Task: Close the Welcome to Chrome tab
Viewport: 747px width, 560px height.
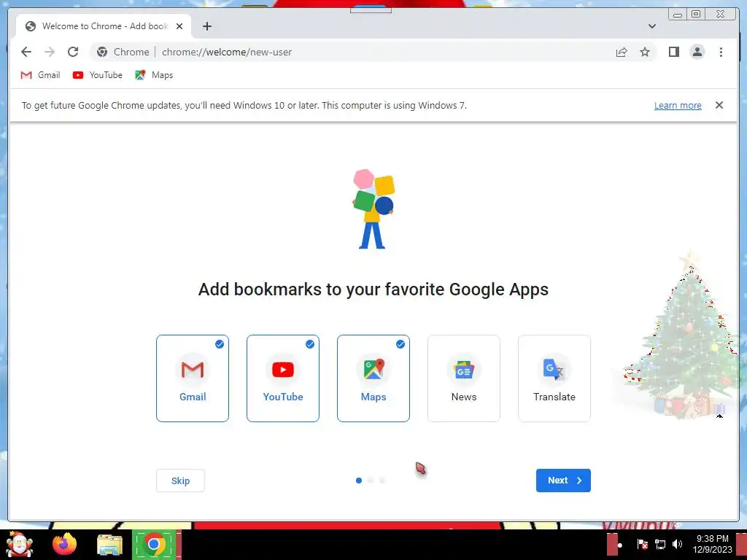Action: pyautogui.click(x=179, y=26)
